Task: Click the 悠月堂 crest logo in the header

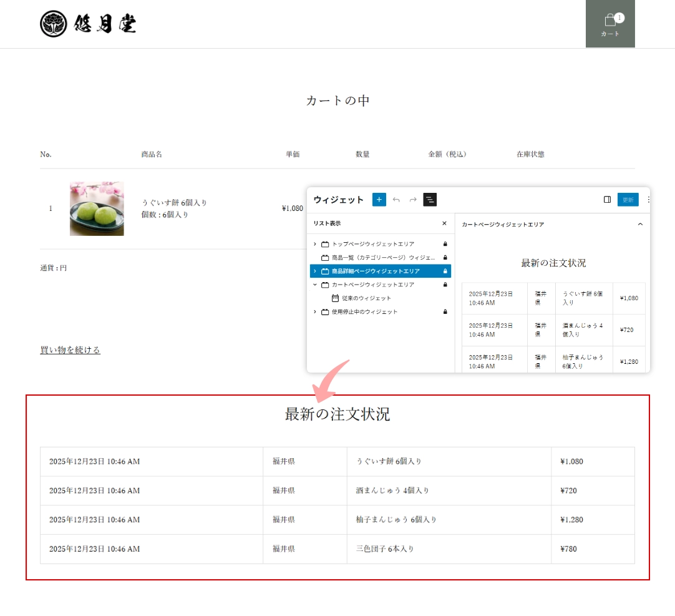Action: pyautogui.click(x=54, y=24)
